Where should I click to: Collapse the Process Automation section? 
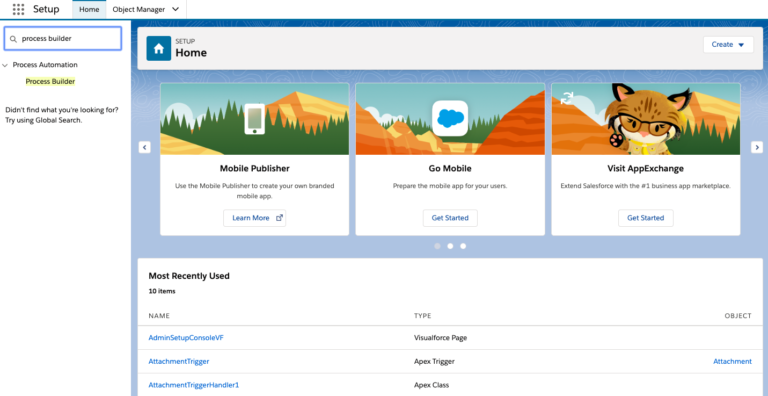pyautogui.click(x=5, y=65)
